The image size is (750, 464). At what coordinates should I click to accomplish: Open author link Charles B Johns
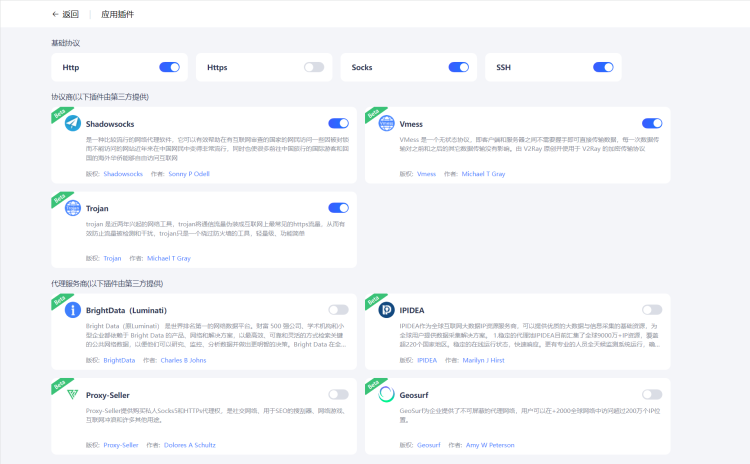click(183, 360)
